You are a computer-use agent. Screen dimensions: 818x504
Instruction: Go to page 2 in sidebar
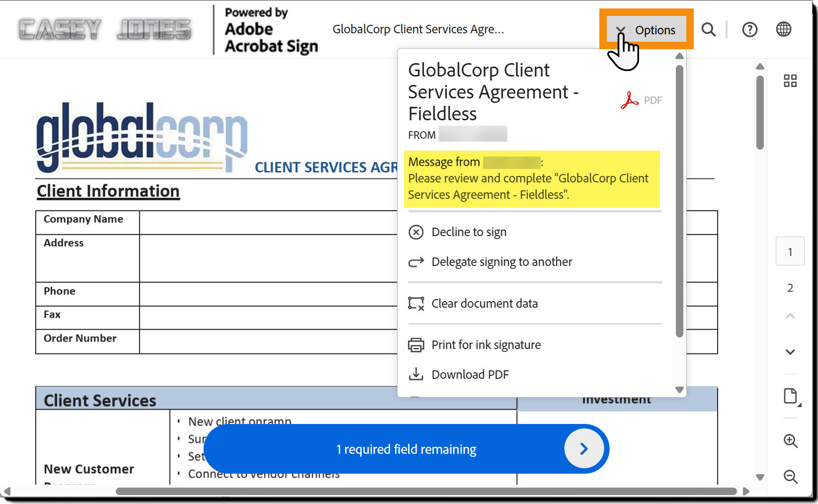(790, 288)
